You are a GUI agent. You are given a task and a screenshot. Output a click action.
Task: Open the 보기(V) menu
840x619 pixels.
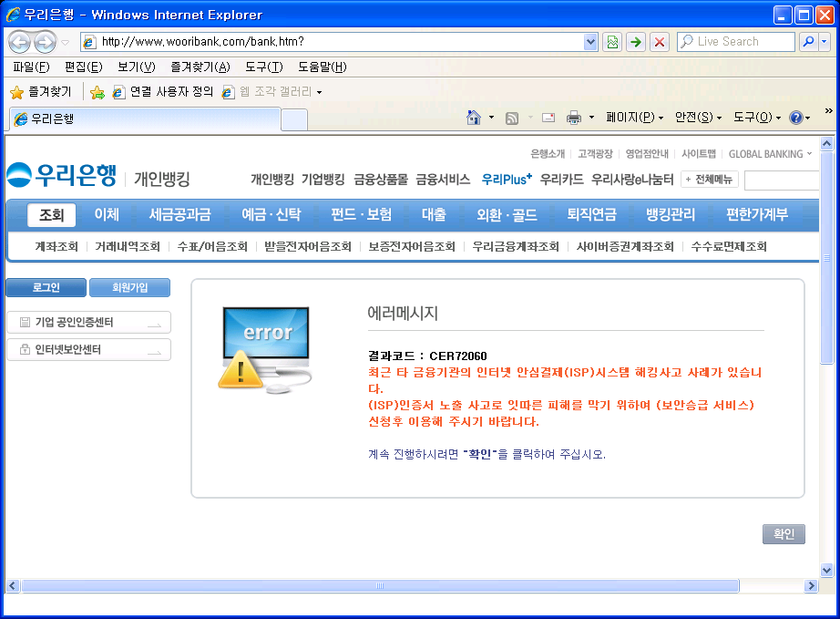tap(137, 67)
